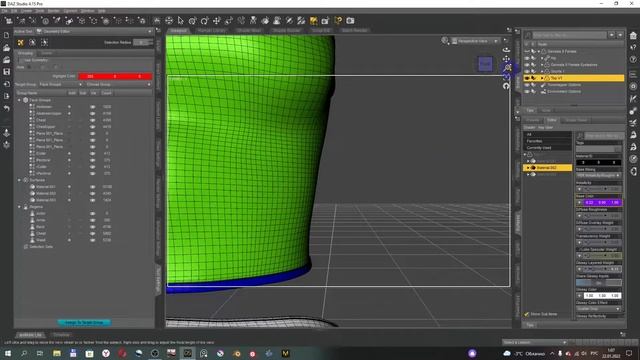The width and height of the screenshot is (640, 360).
Task: Click the house icon atop right sidebar
Action: 633,36
